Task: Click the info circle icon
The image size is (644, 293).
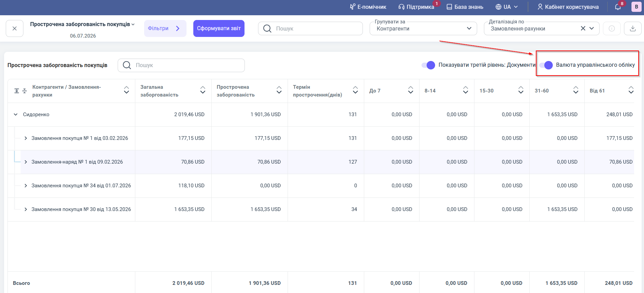Action: click(x=612, y=28)
